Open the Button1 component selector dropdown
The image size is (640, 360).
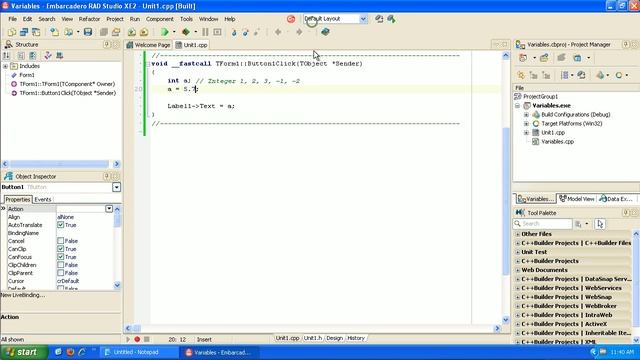(x=116, y=187)
